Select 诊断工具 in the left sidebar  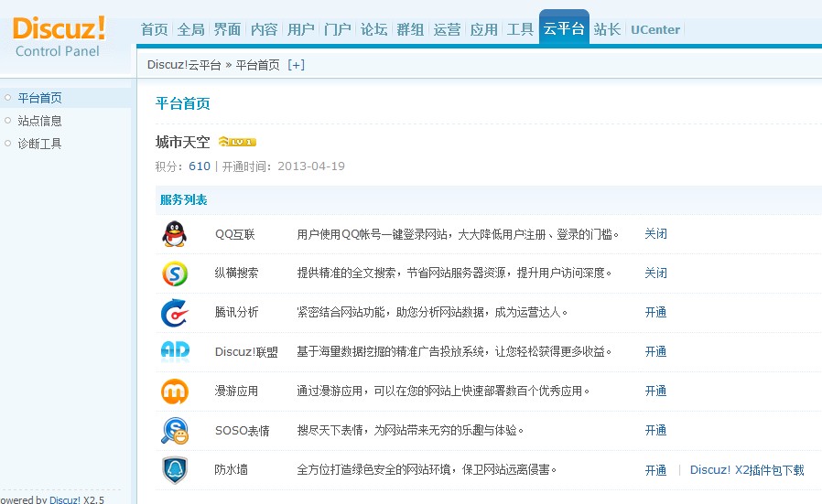[40, 144]
